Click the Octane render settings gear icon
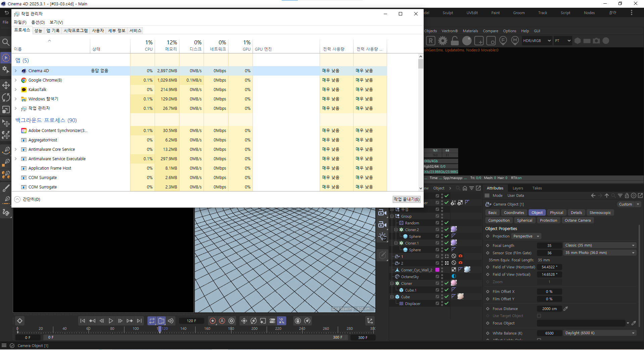The height and width of the screenshot is (350, 644). pos(443,41)
